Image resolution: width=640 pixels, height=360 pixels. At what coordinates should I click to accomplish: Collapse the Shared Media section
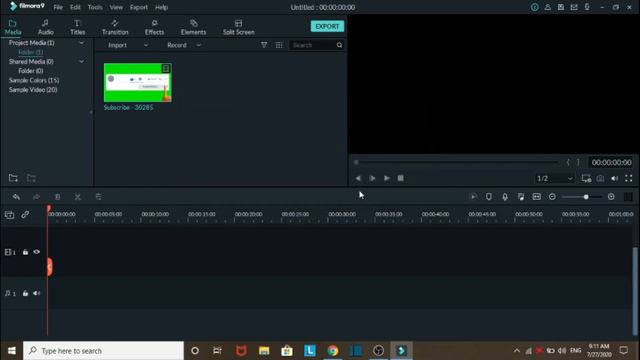click(x=82, y=62)
